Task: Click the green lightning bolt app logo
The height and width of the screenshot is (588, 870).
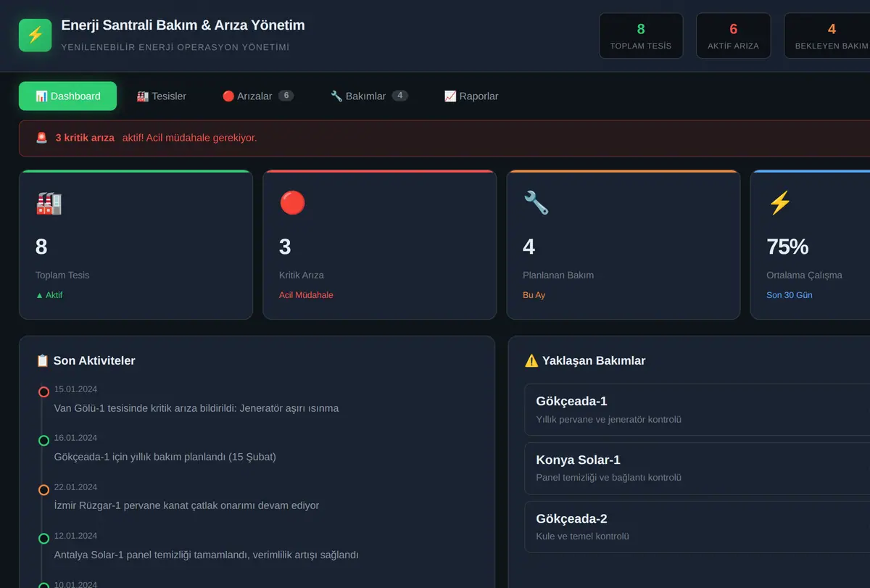Action: 35,36
